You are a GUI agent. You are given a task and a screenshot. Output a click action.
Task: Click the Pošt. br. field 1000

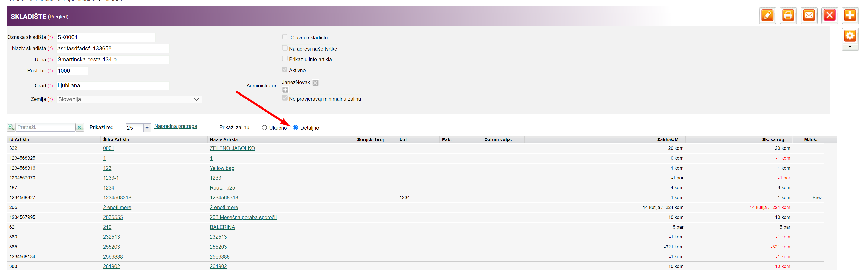72,71
